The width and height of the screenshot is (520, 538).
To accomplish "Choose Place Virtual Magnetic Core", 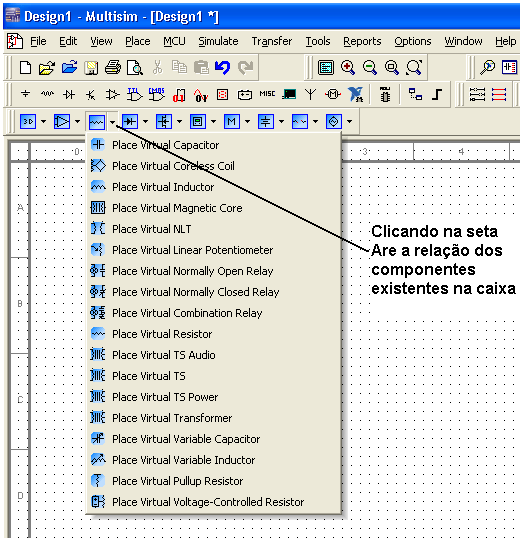I will click(214, 208).
